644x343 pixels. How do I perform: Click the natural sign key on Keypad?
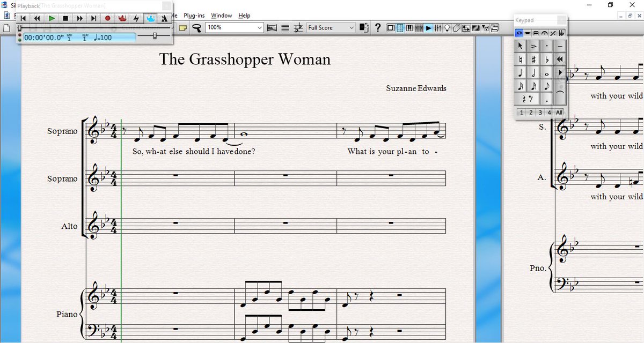tap(521, 59)
